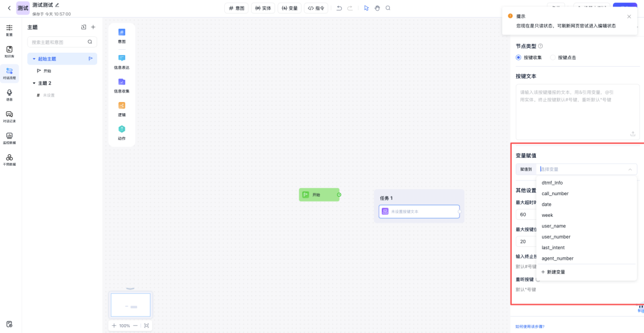Pick the 信息收集 node from palette
The width and height of the screenshot is (644, 333).
click(x=122, y=81)
